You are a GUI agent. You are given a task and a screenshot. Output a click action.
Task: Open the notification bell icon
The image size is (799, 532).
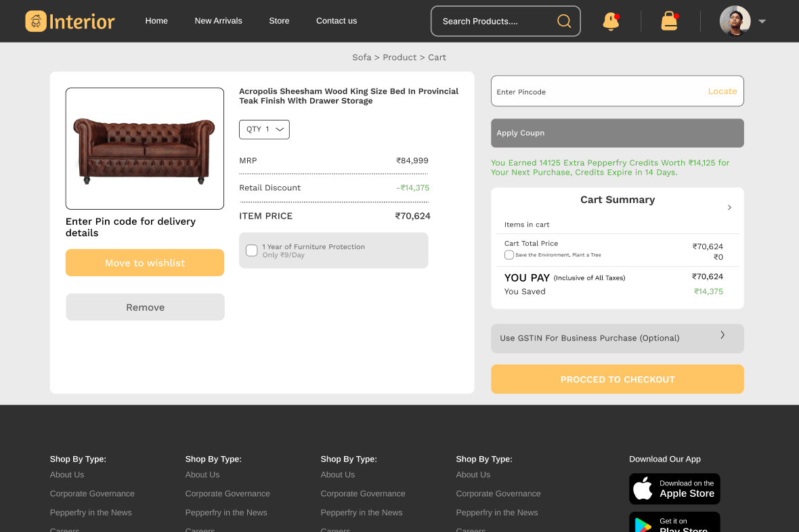pyautogui.click(x=609, y=21)
